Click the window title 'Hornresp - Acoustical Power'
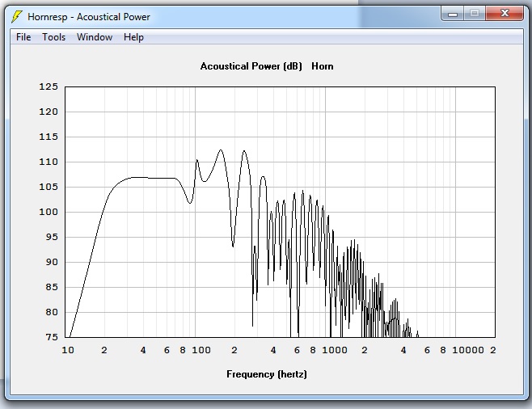Viewport: 532px width, 409px height. pos(89,17)
